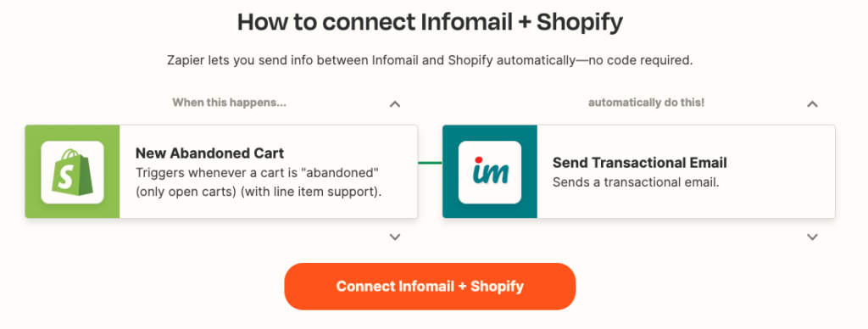Click the "automatically do this!" label

pyautogui.click(x=646, y=103)
